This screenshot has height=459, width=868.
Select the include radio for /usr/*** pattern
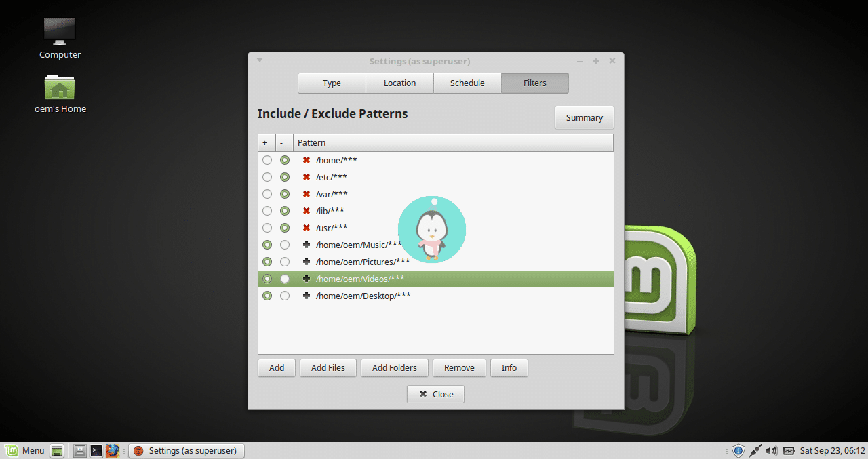(267, 228)
